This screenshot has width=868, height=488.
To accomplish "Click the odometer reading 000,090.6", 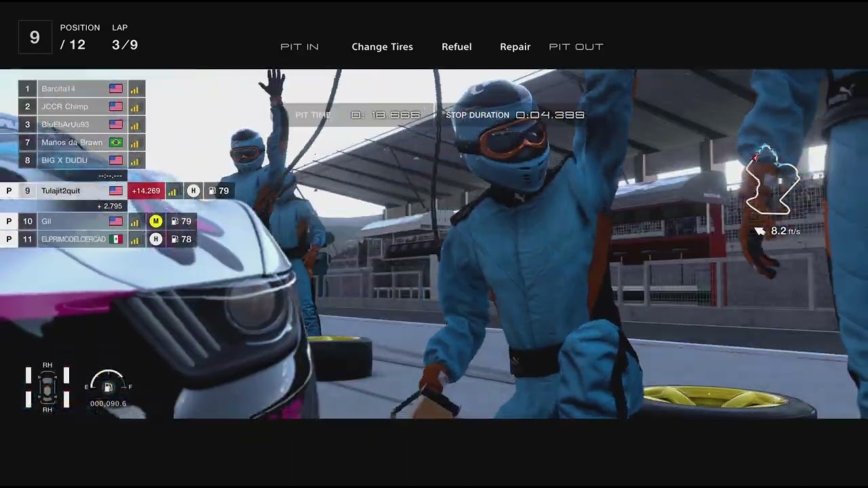I will [108, 404].
